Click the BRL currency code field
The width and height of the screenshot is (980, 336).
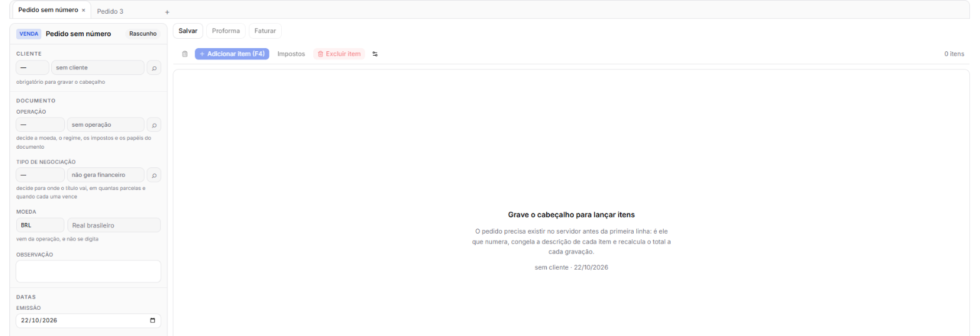(40, 225)
